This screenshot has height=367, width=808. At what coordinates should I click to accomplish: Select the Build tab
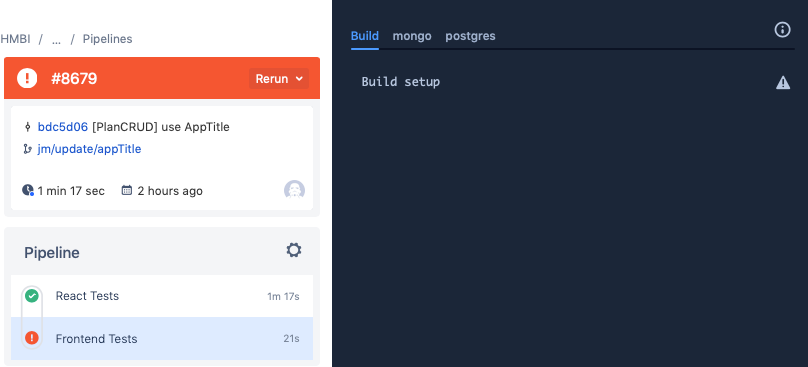(365, 36)
